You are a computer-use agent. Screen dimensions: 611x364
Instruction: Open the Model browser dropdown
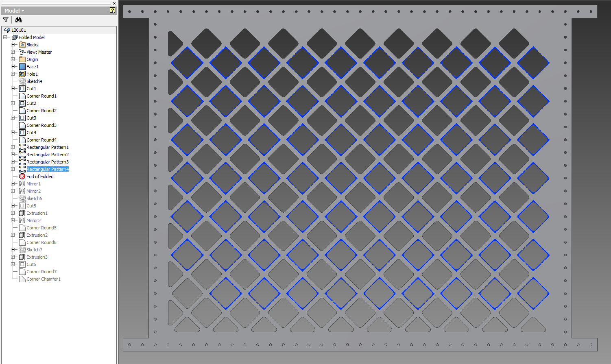pyautogui.click(x=15, y=11)
